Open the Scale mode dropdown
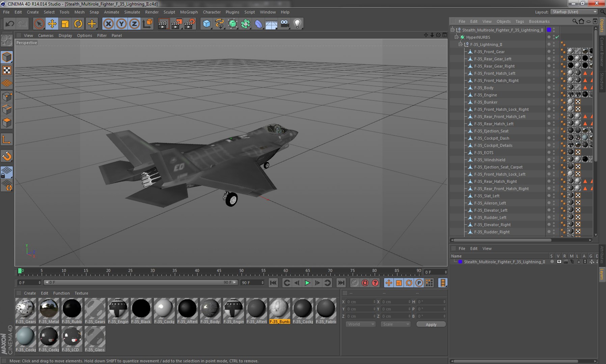The width and height of the screenshot is (606, 364). click(x=395, y=324)
